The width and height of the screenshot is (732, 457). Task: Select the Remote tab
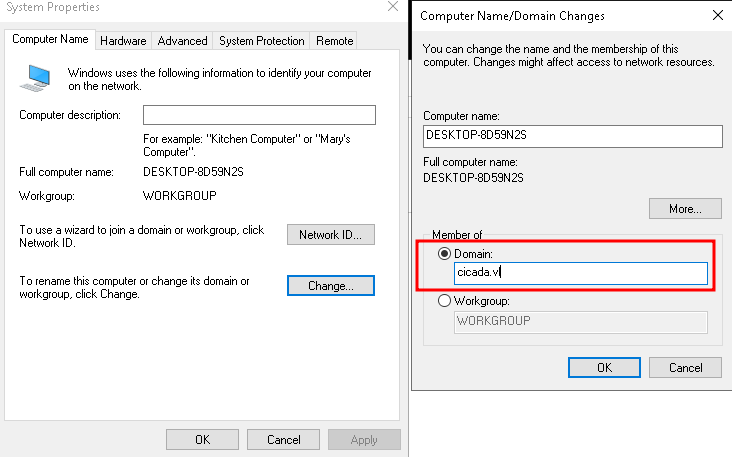pos(334,41)
